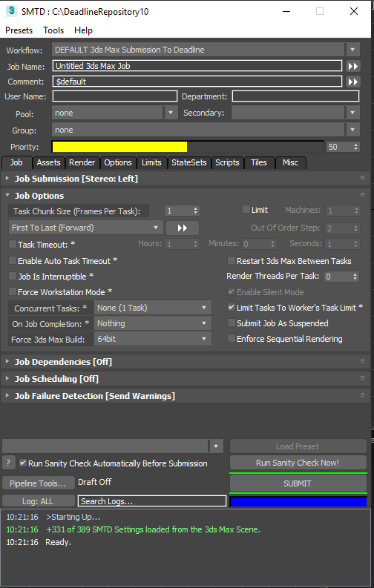Click the Department input field
Viewport: 374px width, 588px height.
coord(295,96)
